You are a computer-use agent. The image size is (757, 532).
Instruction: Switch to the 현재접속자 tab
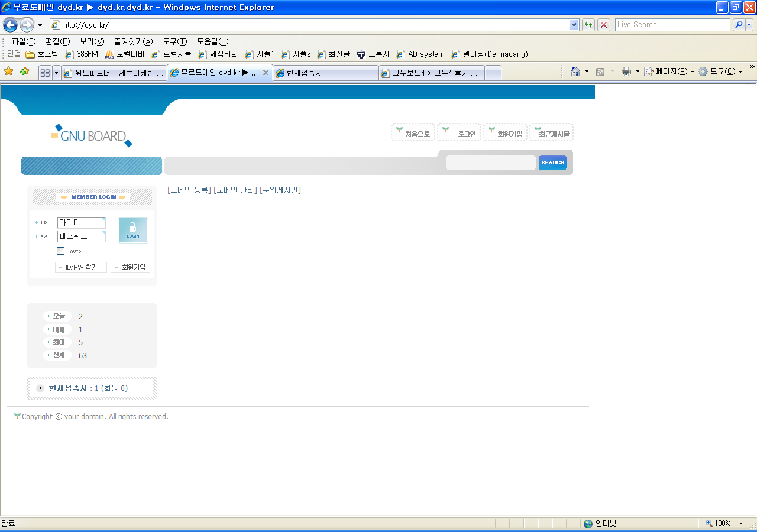[326, 73]
